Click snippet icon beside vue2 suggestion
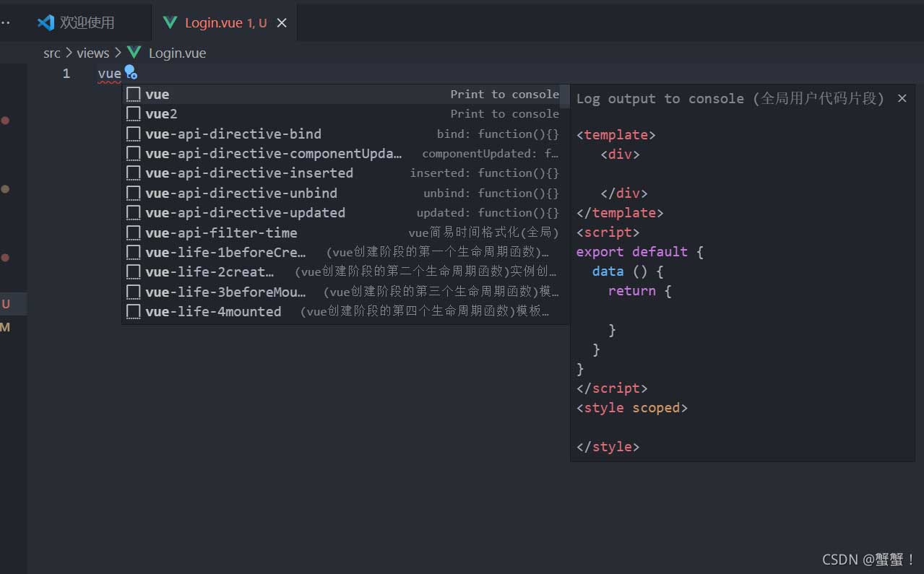924x574 pixels. coord(133,114)
